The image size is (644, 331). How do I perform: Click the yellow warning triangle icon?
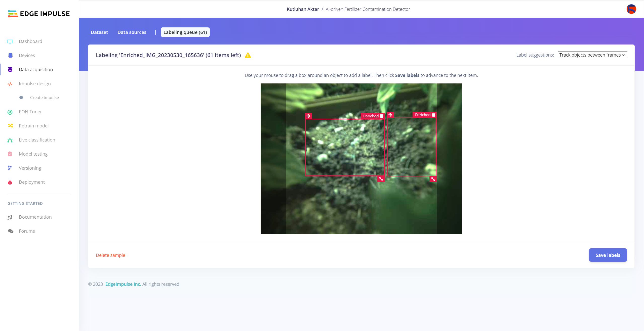pos(248,55)
